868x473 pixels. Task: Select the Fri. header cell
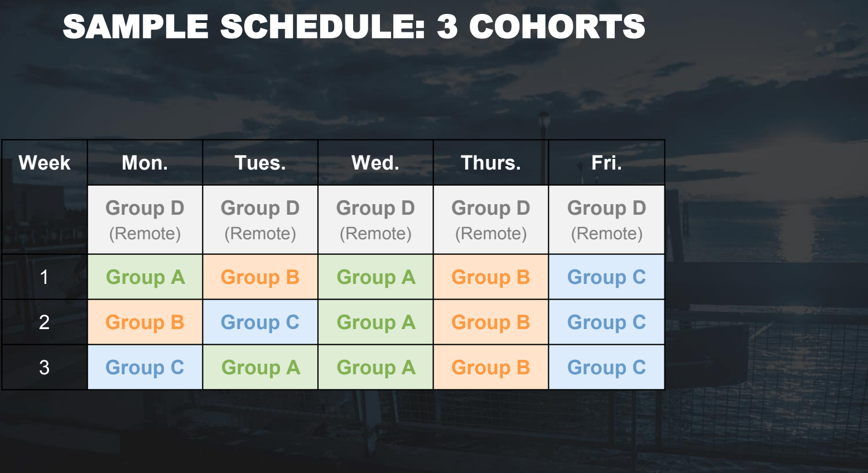pyautogui.click(x=607, y=163)
